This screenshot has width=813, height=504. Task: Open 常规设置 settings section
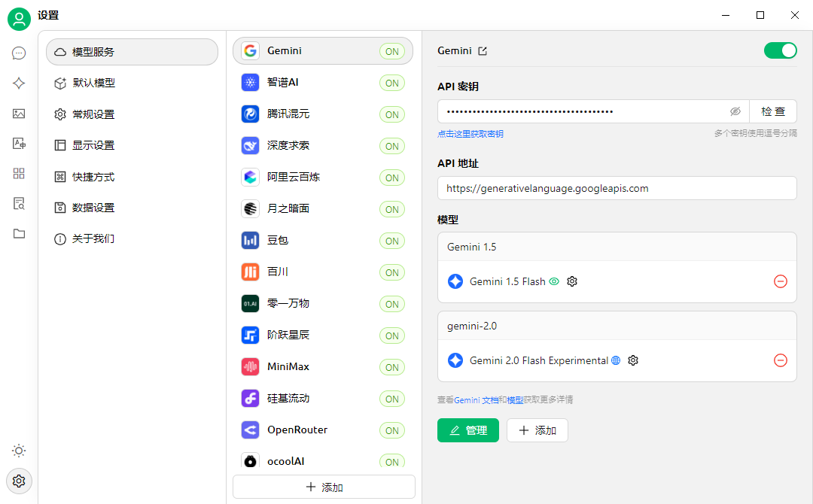(132, 114)
